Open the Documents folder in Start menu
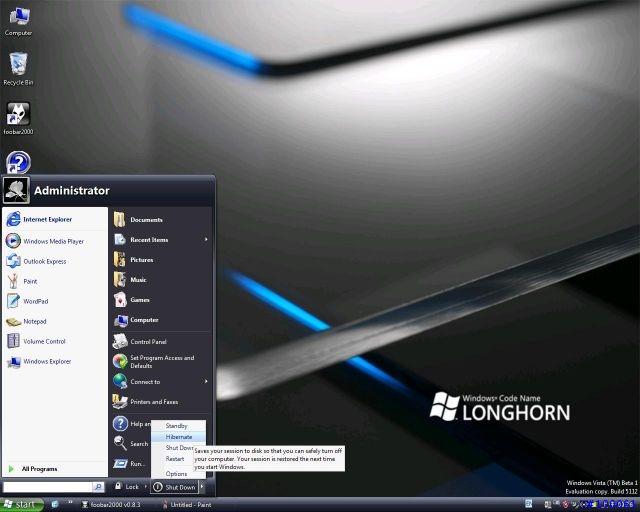The width and height of the screenshot is (640, 512). [x=161, y=220]
